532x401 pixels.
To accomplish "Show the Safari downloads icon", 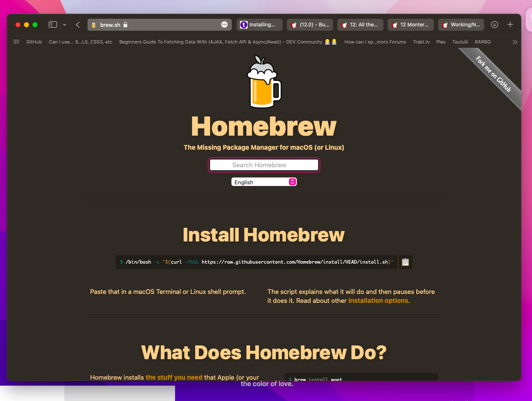I will click(494, 25).
